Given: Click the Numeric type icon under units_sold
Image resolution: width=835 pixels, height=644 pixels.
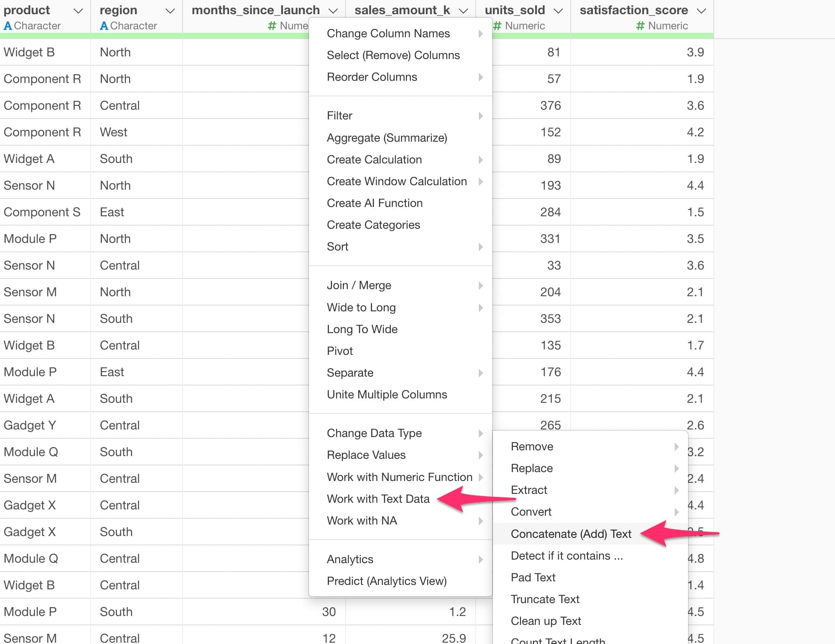Looking at the screenshot, I should coord(497,26).
